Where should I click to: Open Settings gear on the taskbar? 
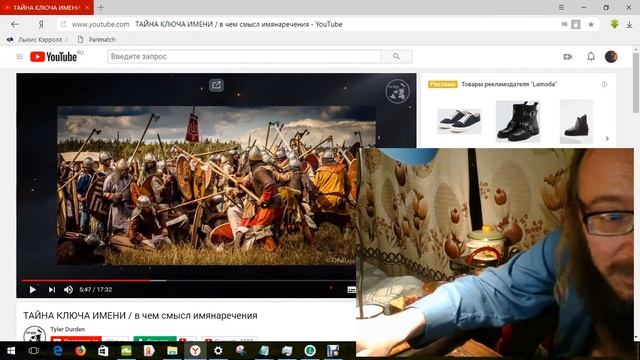tap(218, 351)
